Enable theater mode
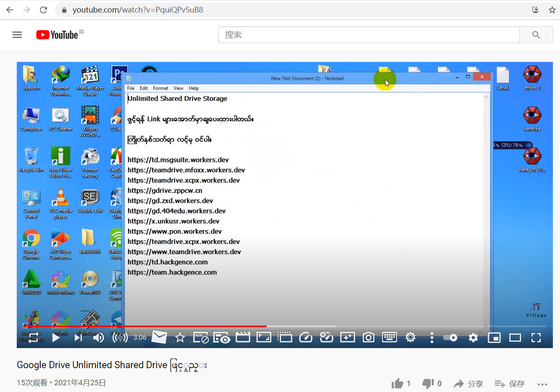Image resolution: width=560 pixels, height=392 pixels. click(x=515, y=338)
